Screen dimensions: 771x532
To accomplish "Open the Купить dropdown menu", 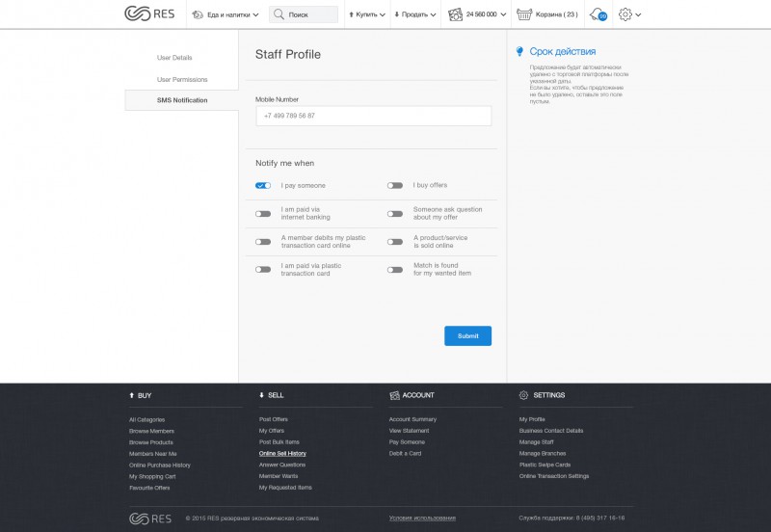I will [367, 14].
